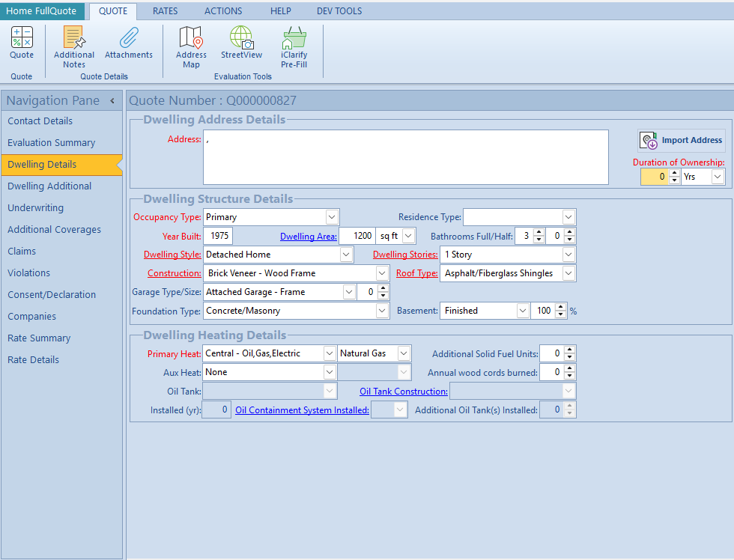
Task: Increase garage size value
Action: [x=383, y=289]
